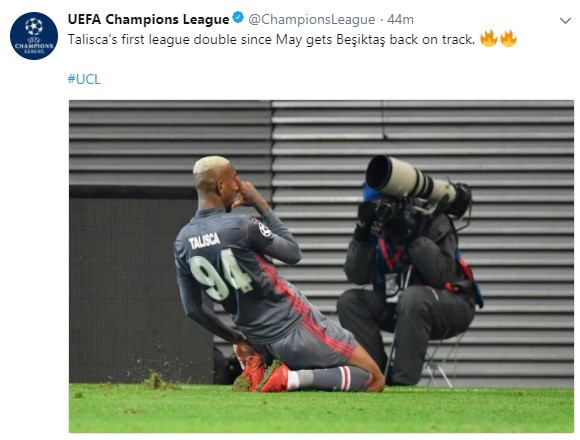Click the second fire emoji
Viewport: 580px width, 440px height.
[508, 38]
